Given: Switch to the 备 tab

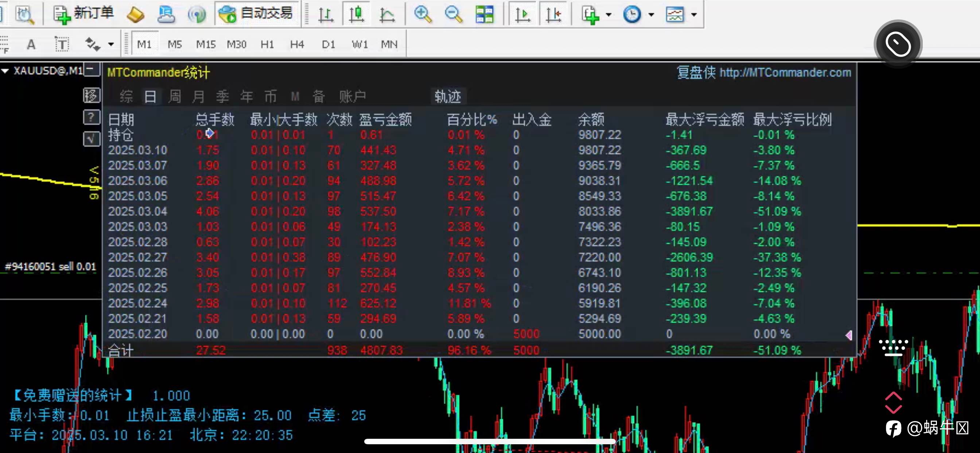Looking at the screenshot, I should tap(319, 96).
